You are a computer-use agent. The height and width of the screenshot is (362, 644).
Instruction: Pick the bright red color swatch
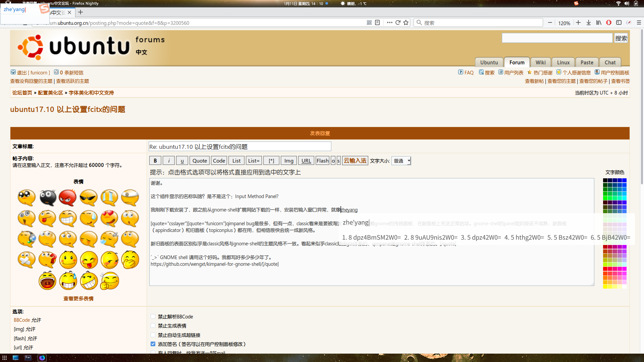coord(605,269)
